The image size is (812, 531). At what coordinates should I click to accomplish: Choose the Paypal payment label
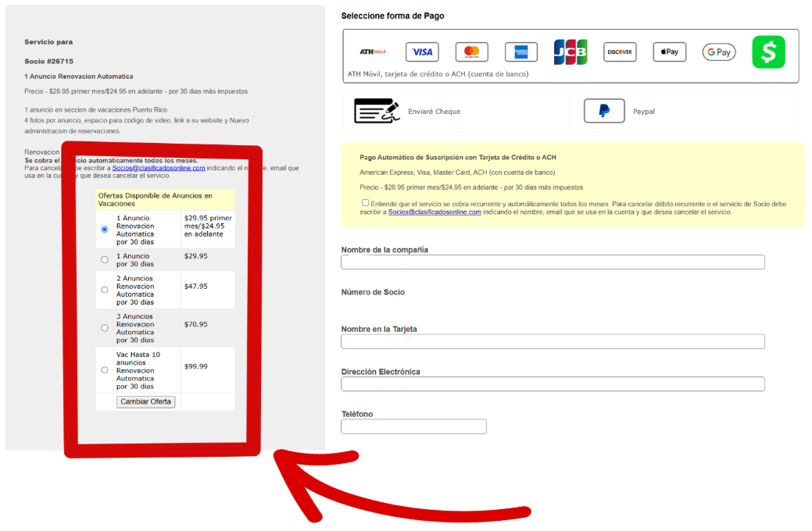pyautogui.click(x=644, y=111)
